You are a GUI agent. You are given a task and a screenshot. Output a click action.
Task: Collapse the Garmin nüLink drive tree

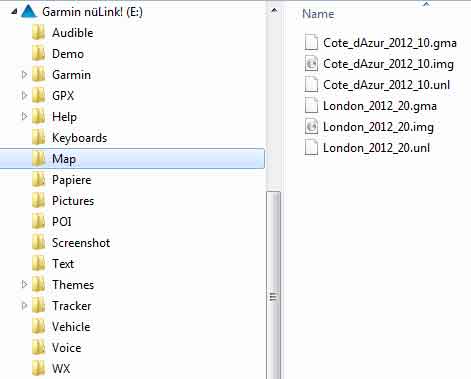tap(14, 12)
